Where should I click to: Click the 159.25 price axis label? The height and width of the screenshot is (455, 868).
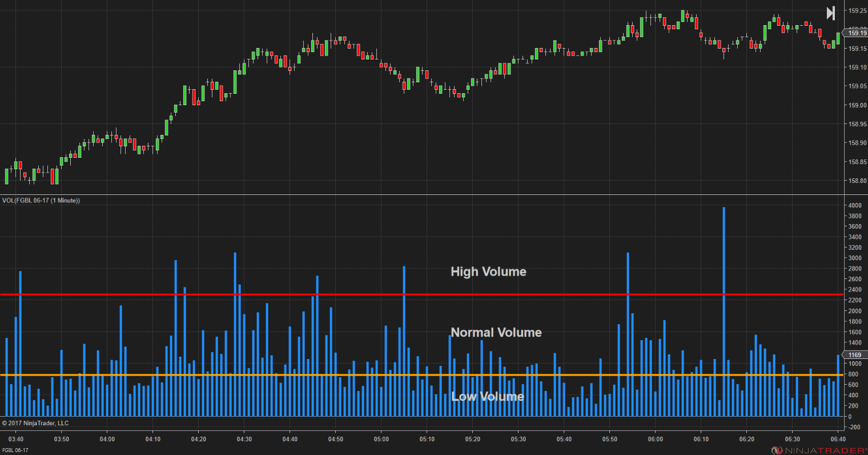click(857, 11)
